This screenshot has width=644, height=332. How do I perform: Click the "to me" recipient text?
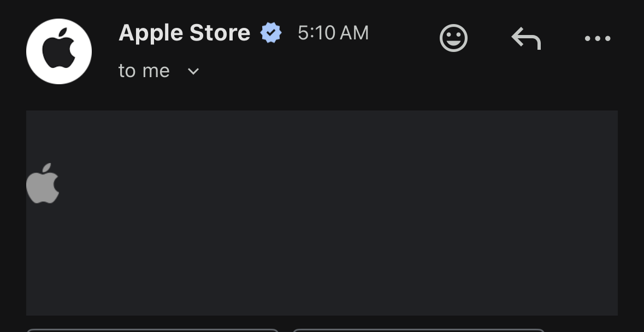144,71
